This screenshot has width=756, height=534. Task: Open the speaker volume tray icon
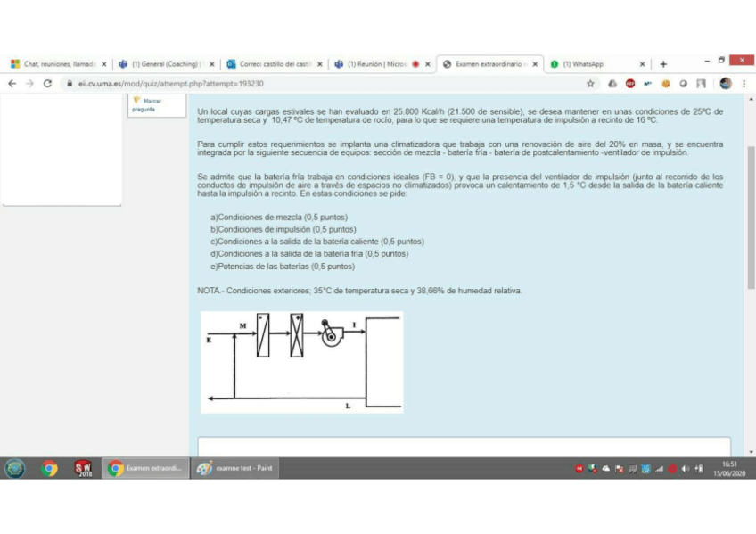click(x=685, y=468)
